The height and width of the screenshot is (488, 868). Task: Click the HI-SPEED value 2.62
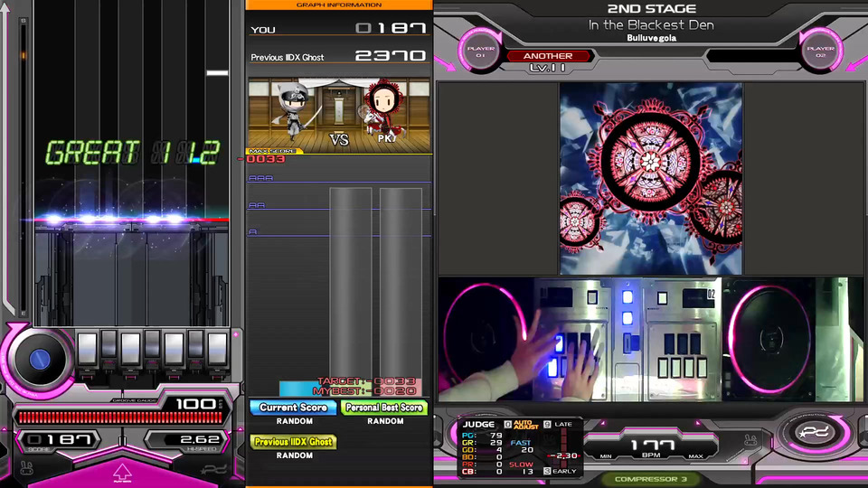[200, 440]
